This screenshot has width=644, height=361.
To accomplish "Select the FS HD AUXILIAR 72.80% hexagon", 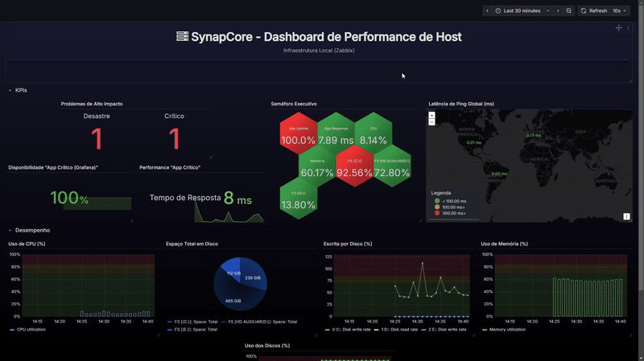I will coord(392,166).
